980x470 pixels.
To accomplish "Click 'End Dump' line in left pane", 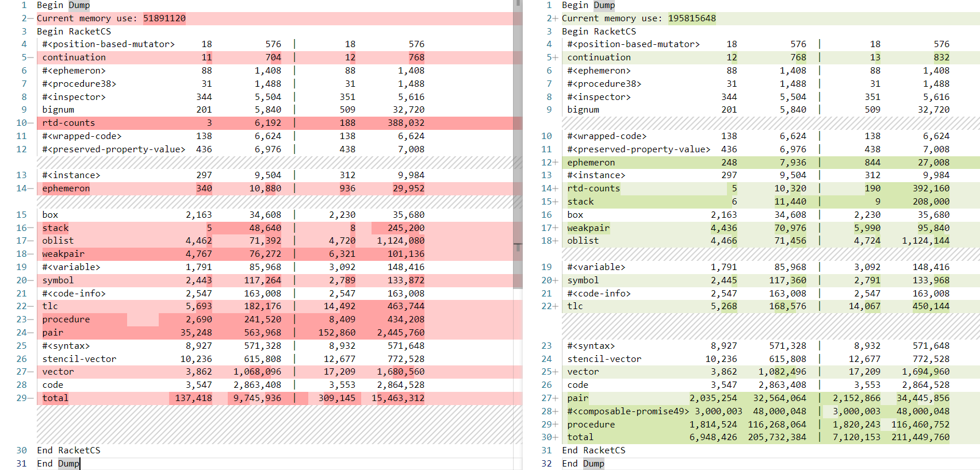I will point(58,464).
